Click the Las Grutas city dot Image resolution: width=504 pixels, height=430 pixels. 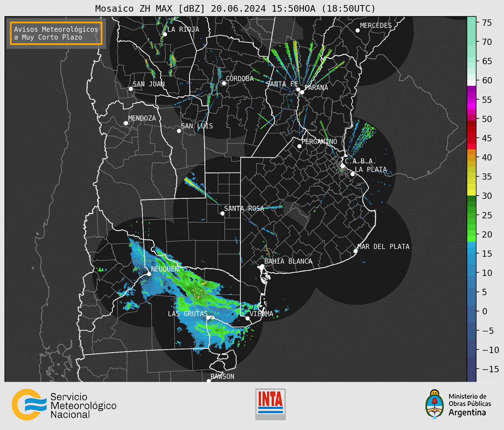208,317
